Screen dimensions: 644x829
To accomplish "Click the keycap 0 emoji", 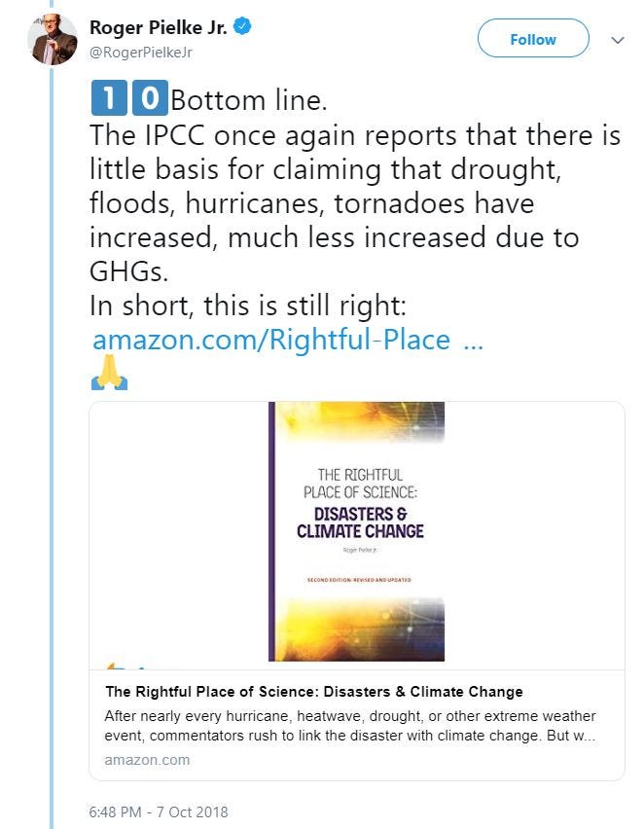I will pyautogui.click(x=148, y=98).
